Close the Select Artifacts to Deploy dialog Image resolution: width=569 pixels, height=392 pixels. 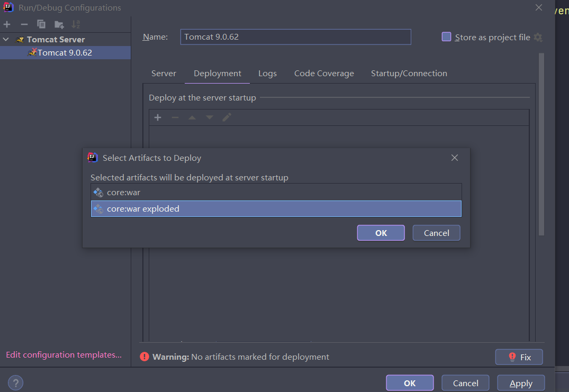click(x=455, y=158)
